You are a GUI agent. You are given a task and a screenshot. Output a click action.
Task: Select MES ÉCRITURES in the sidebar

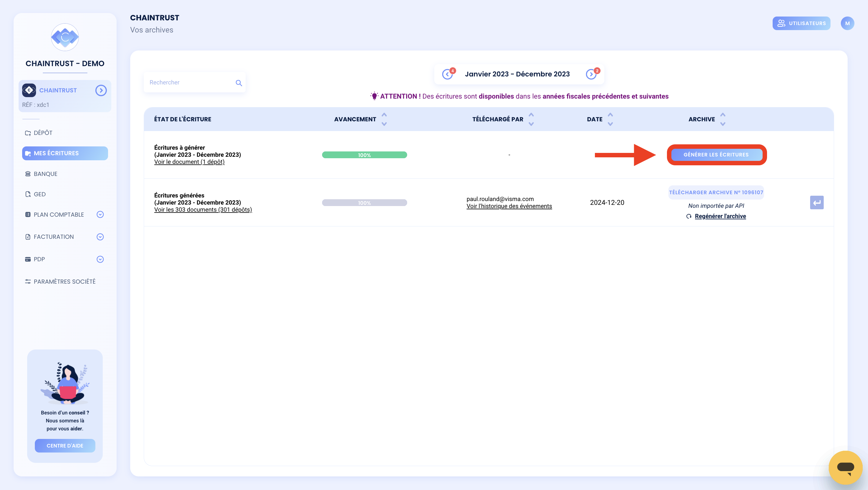click(x=65, y=153)
